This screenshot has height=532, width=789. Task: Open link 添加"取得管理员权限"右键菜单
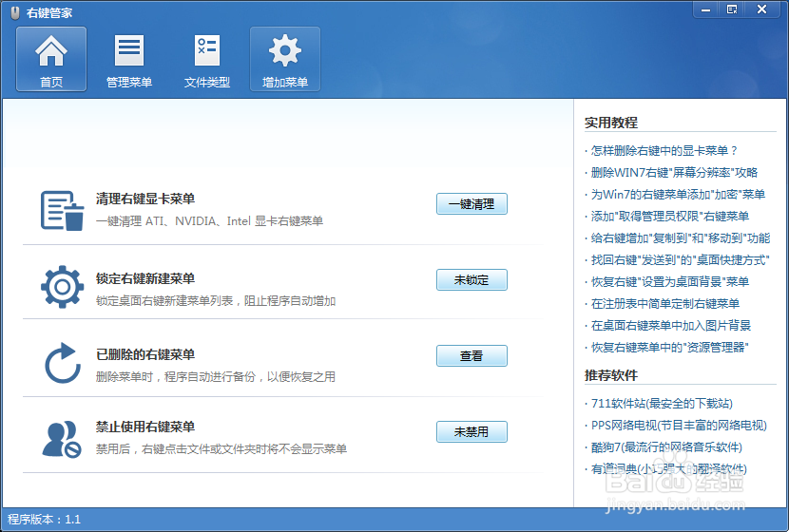coord(670,217)
